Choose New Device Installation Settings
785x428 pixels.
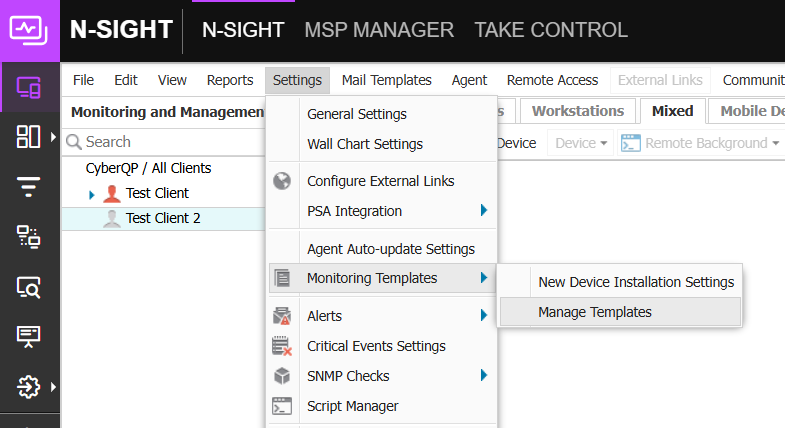click(621, 282)
